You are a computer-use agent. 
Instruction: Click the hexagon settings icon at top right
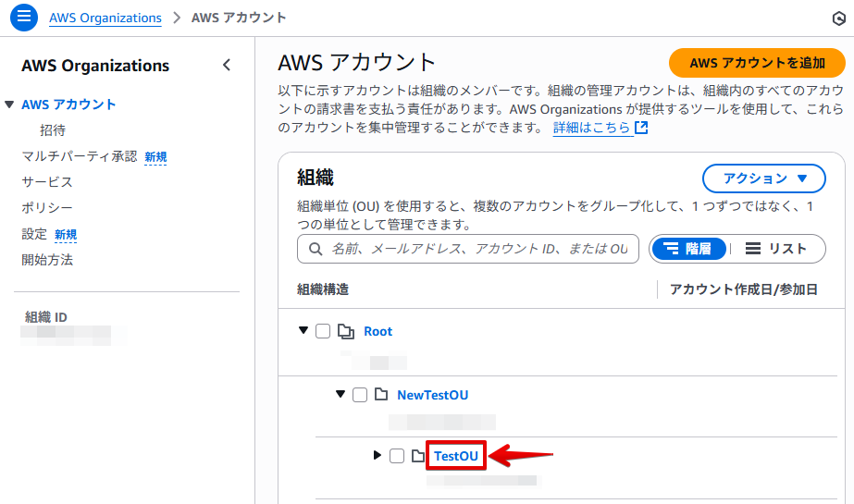pos(839,18)
